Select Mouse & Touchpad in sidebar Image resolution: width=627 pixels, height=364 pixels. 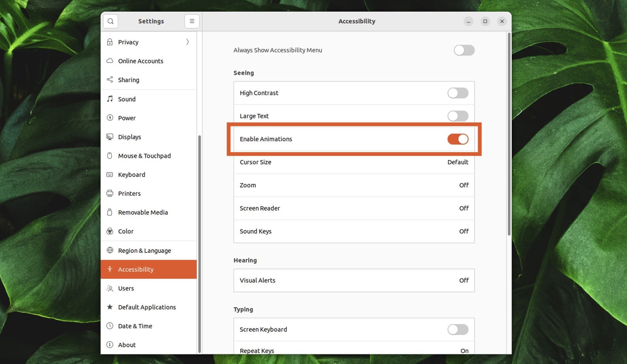[x=144, y=156]
